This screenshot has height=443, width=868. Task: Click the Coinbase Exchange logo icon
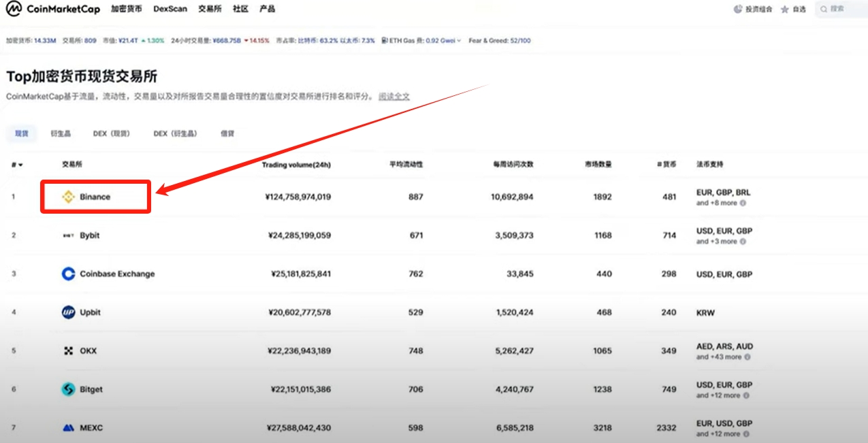(68, 274)
